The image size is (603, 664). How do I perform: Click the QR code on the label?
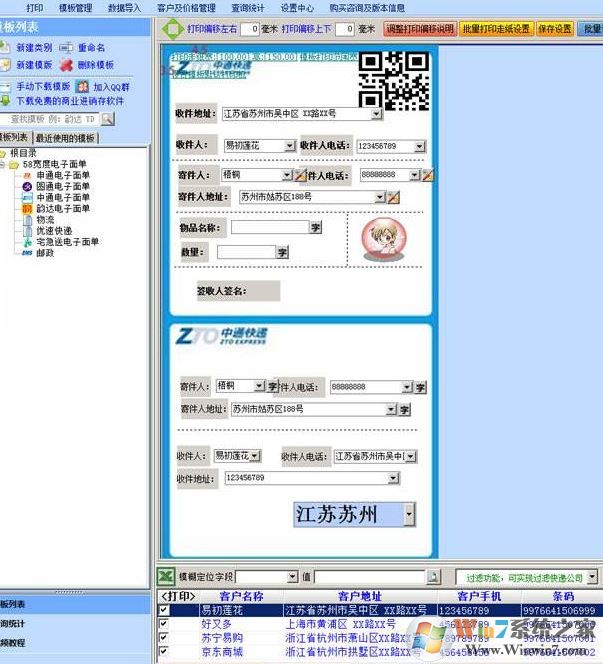(394, 80)
